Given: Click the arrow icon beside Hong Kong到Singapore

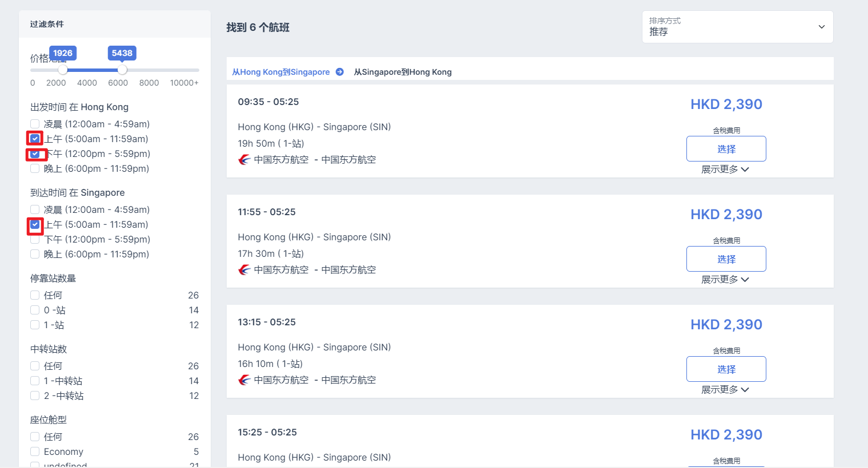Looking at the screenshot, I should (340, 72).
